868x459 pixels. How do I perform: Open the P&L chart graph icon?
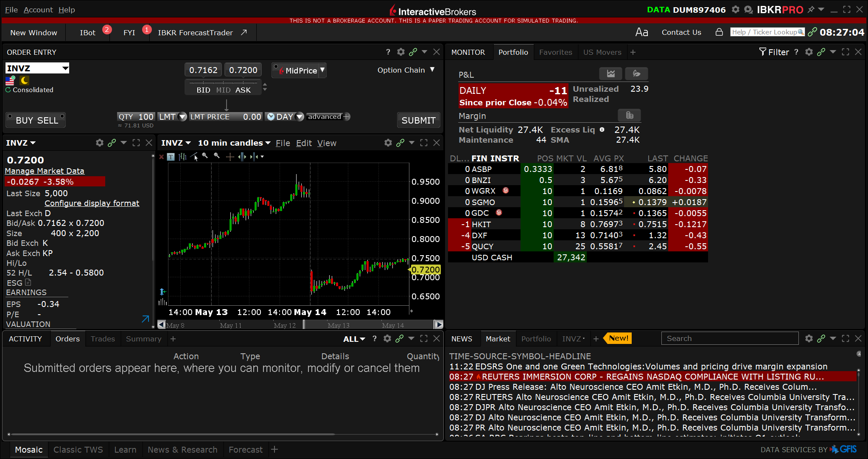[x=610, y=73]
